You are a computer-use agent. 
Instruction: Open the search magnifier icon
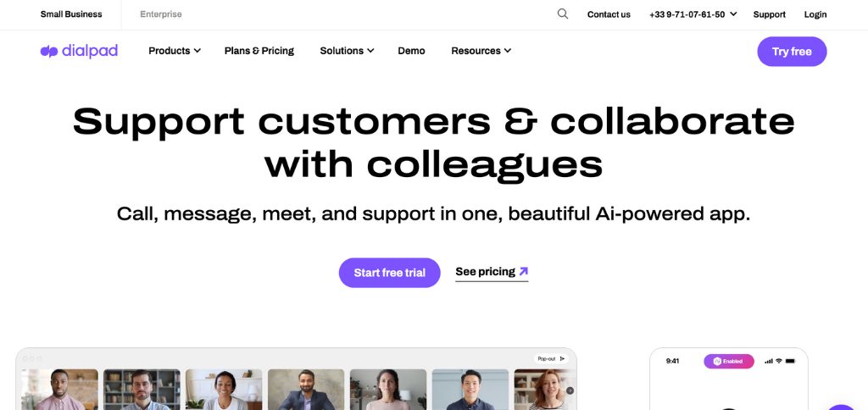(x=563, y=14)
